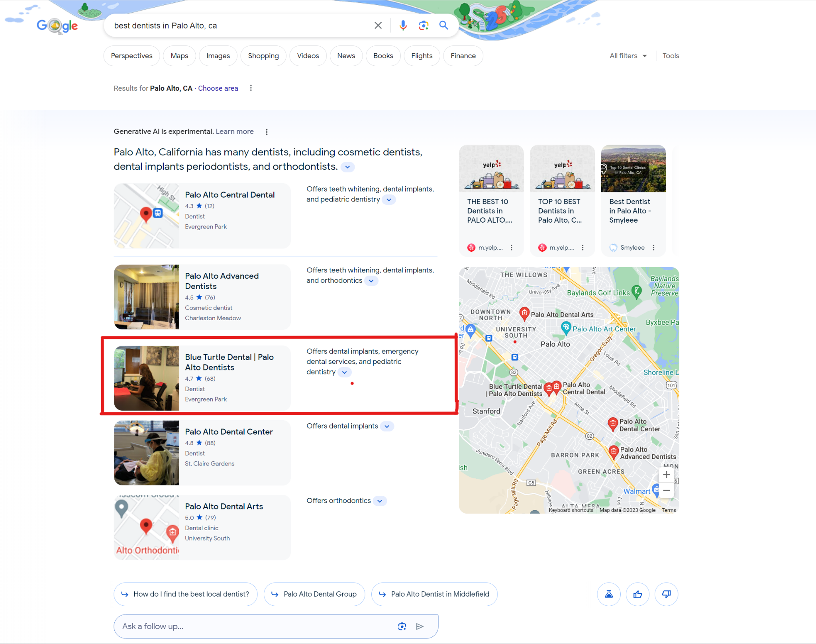816x644 pixels.
Task: Click Palo Alto Dental Center photo
Action: coord(146,453)
